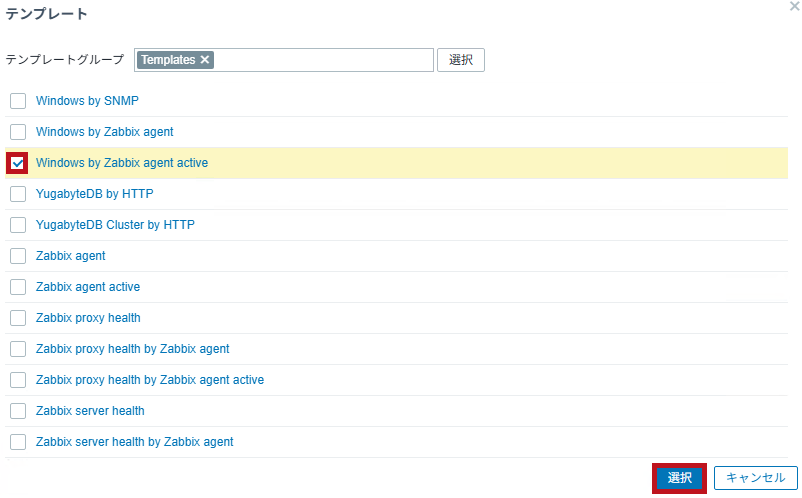This screenshot has height=498, width=802.
Task: Close the template dialog with X
Action: [x=795, y=7]
